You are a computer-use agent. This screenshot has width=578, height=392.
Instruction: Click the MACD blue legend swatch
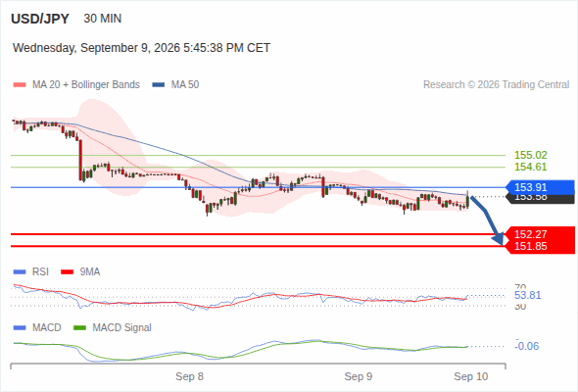point(20,328)
